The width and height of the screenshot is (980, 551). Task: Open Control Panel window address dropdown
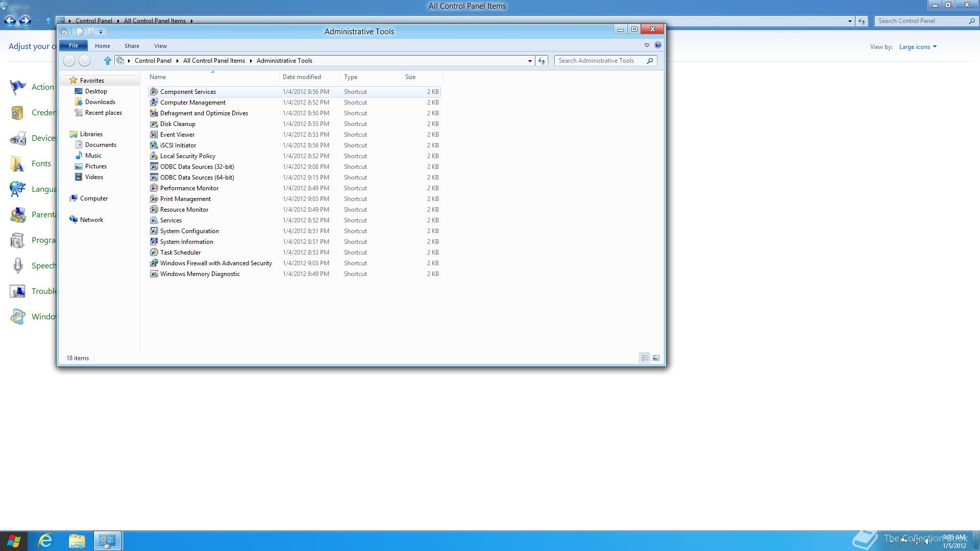850,21
